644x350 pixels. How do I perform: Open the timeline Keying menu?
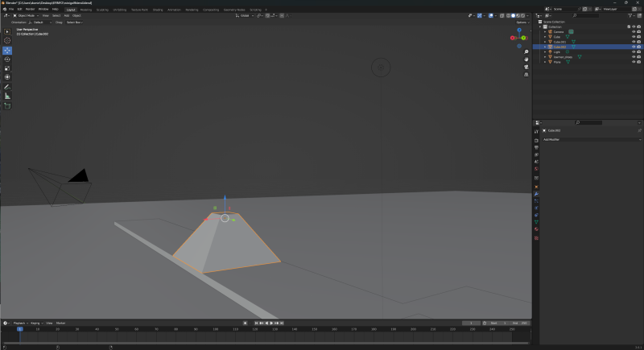click(x=36, y=323)
